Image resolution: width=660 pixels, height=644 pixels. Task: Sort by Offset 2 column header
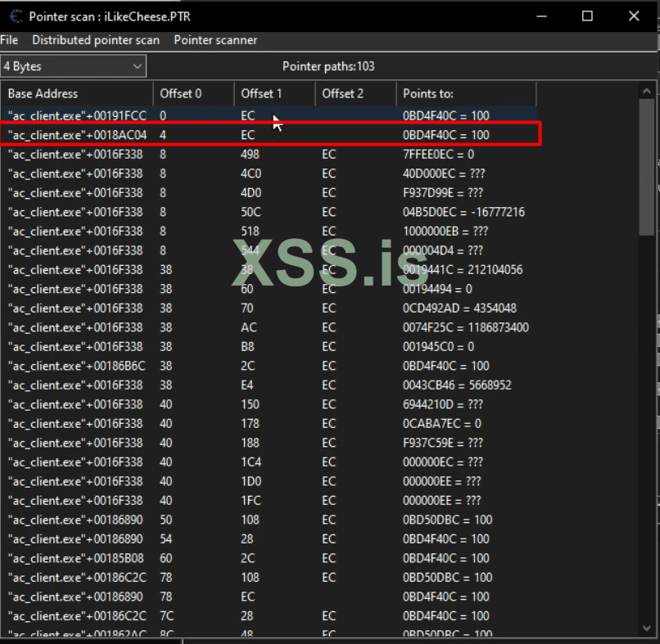355,93
